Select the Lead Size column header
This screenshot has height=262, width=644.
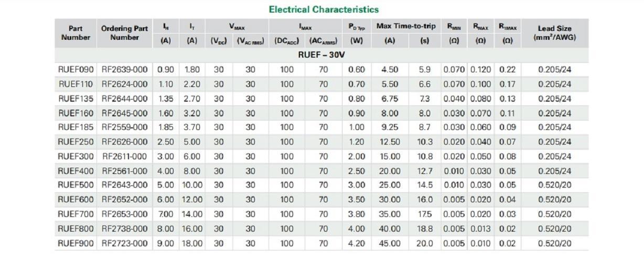point(554,32)
